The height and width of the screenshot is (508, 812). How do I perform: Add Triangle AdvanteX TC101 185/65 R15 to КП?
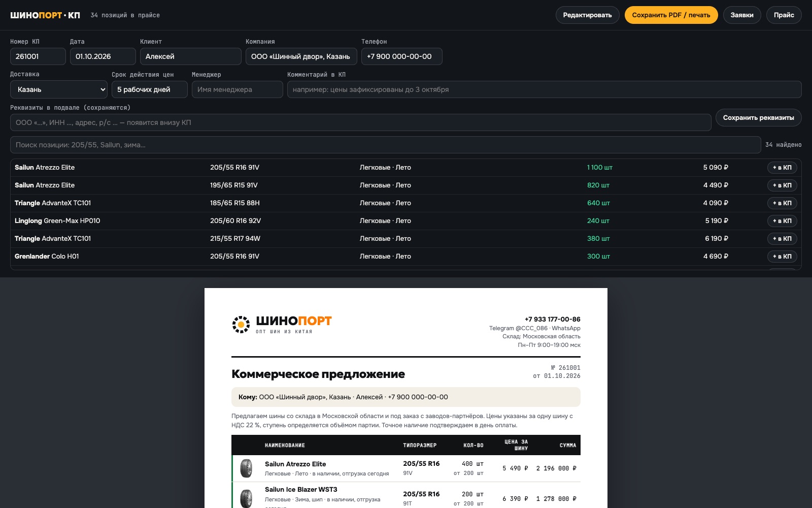[x=782, y=203]
